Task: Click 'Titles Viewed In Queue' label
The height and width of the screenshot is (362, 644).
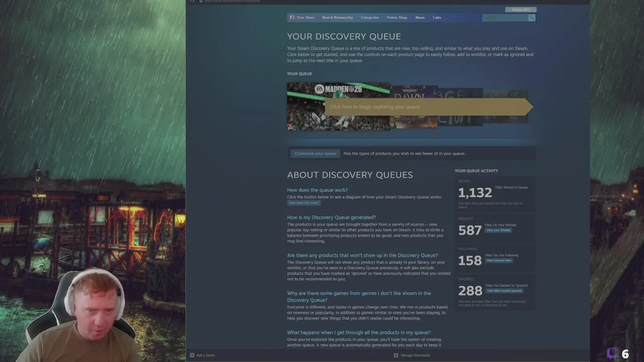Action: coord(511,188)
